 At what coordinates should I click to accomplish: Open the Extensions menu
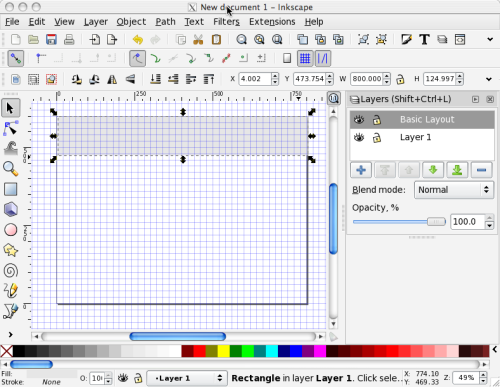coord(272,22)
